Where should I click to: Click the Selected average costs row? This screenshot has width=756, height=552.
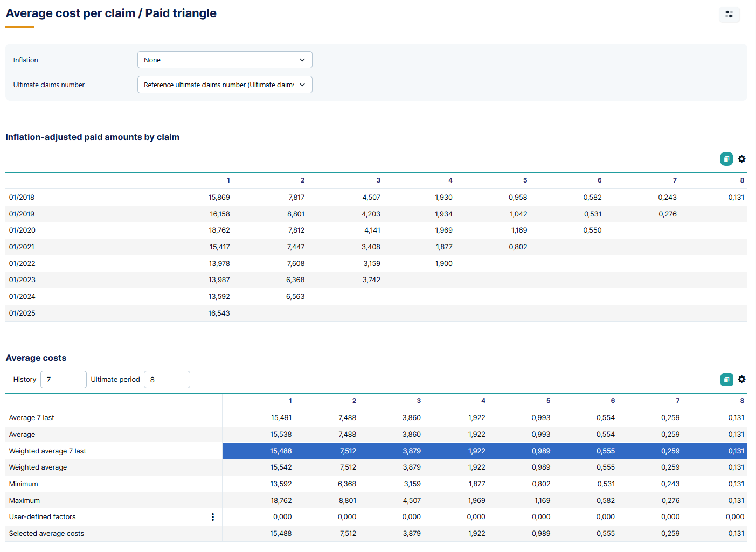click(x=377, y=533)
